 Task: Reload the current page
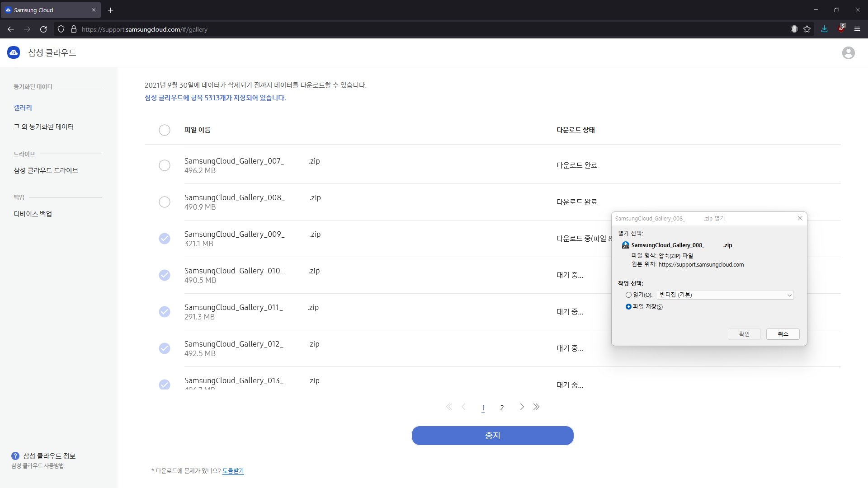(43, 29)
